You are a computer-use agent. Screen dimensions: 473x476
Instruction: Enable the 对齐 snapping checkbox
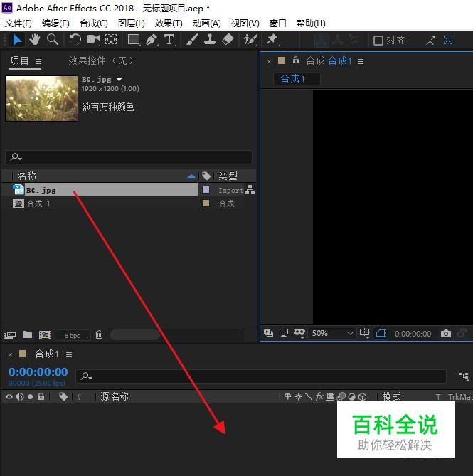(378, 41)
